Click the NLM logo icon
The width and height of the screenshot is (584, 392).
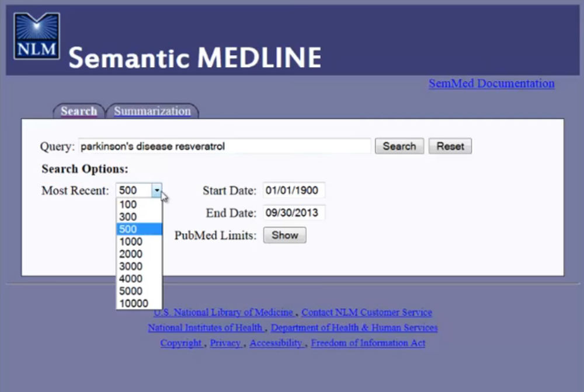pyautogui.click(x=36, y=36)
